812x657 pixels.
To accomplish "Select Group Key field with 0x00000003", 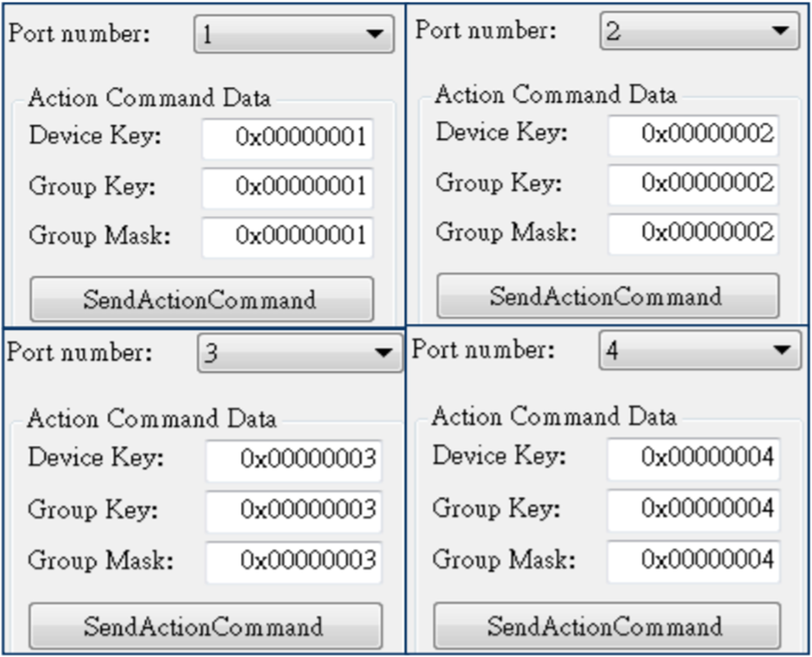I will (x=293, y=511).
